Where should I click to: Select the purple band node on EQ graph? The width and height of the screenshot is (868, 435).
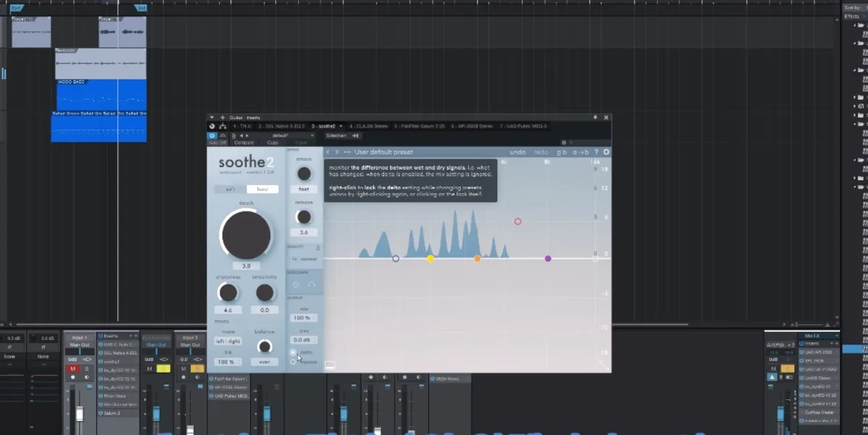548,258
